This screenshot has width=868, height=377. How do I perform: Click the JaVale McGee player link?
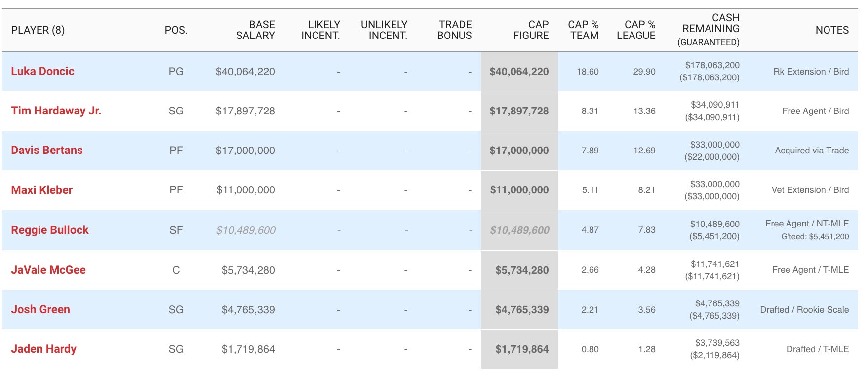48,270
